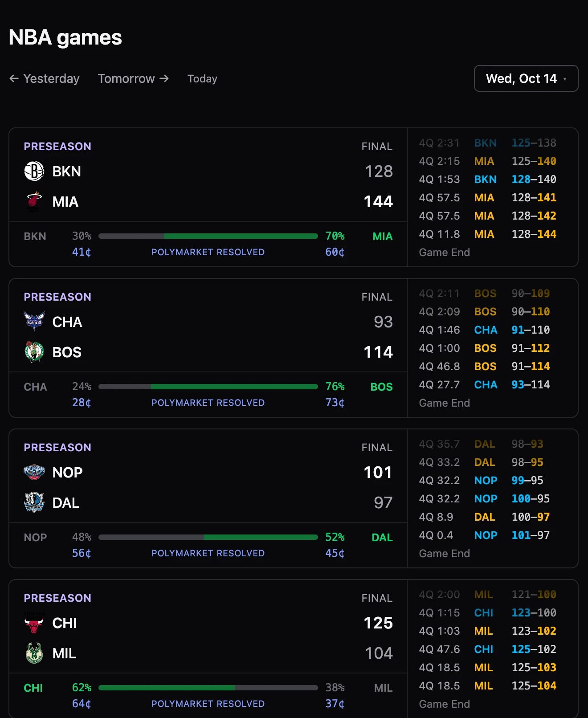This screenshot has height=718, width=588.
Task: Click the 4Q 1:00 BOS 91–112 play
Action: pos(485,348)
